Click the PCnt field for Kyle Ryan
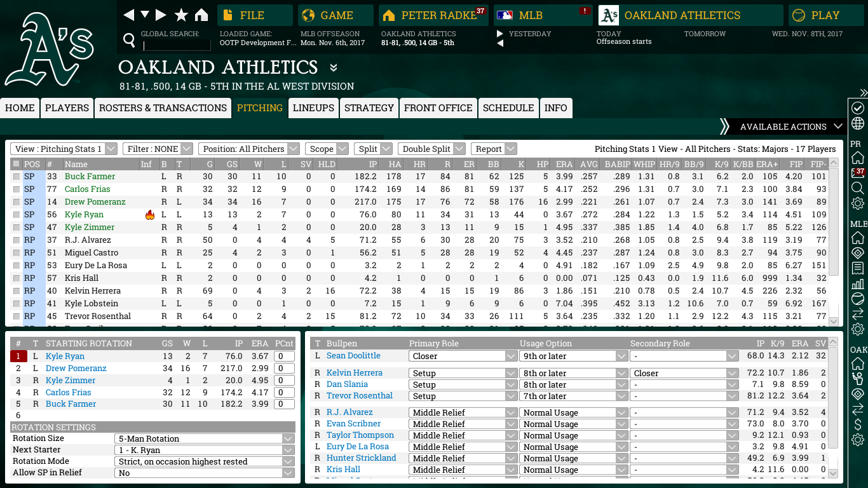Screen dimensions: 868x488 pos(284,356)
